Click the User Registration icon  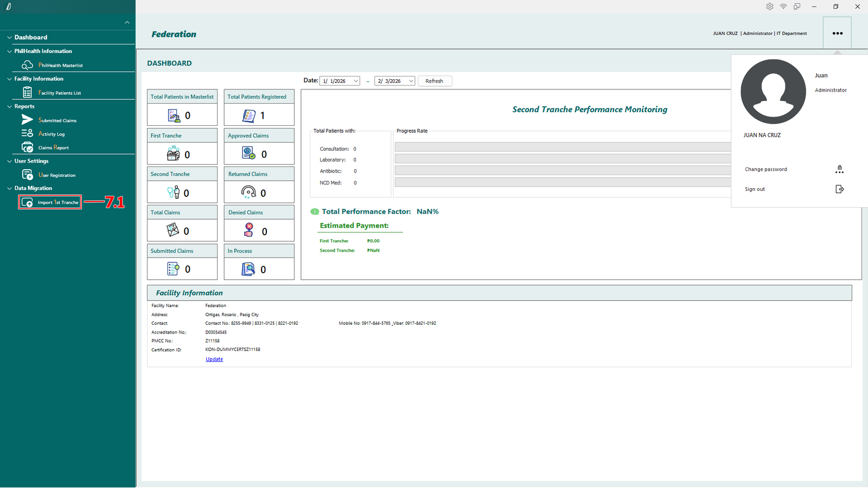click(27, 175)
